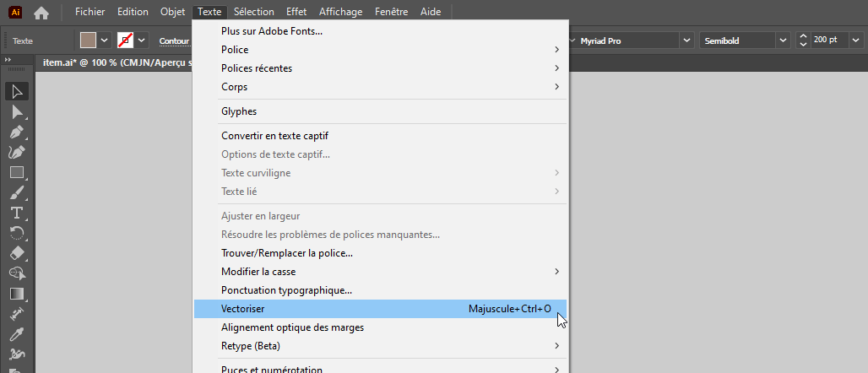Open the font size dropdown arrow

[857, 41]
